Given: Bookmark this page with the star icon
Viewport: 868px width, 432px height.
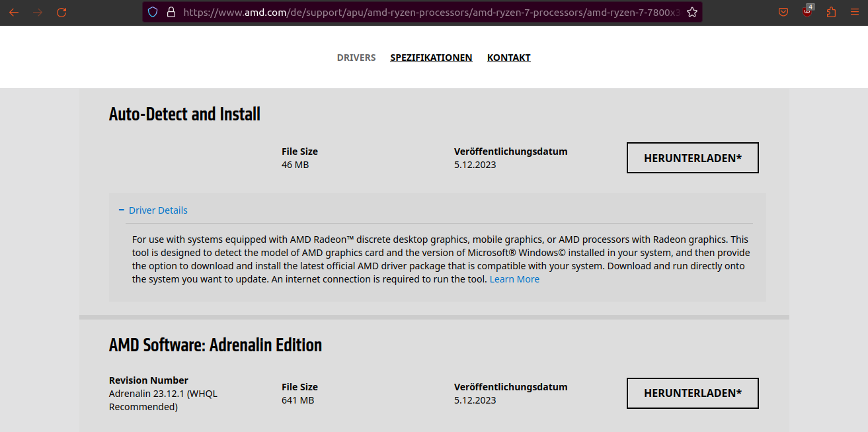Looking at the screenshot, I should pos(692,12).
